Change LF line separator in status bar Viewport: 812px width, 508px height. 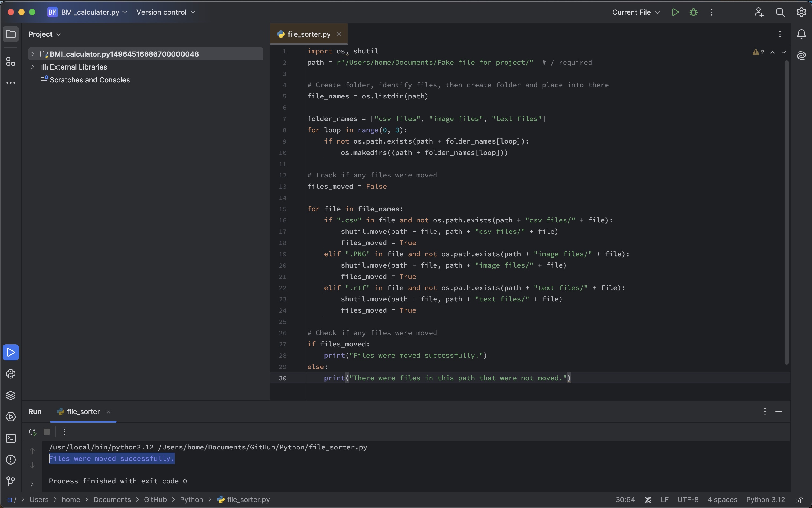pos(664,500)
